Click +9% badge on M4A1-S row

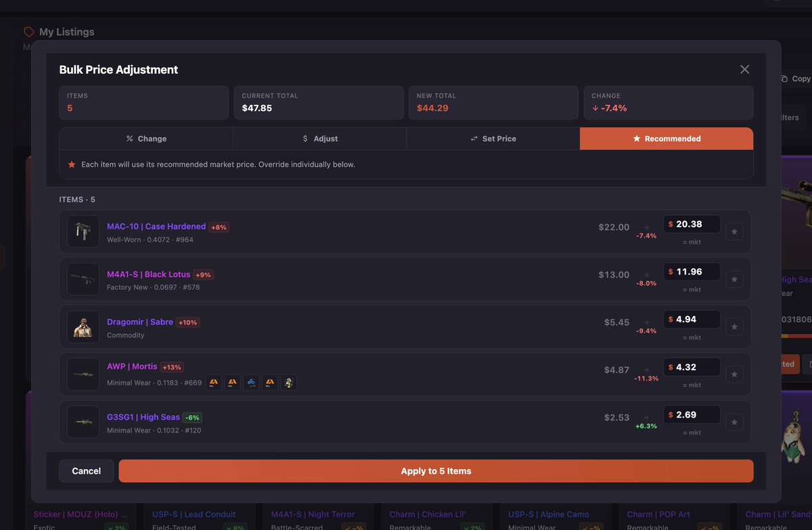pyautogui.click(x=204, y=275)
